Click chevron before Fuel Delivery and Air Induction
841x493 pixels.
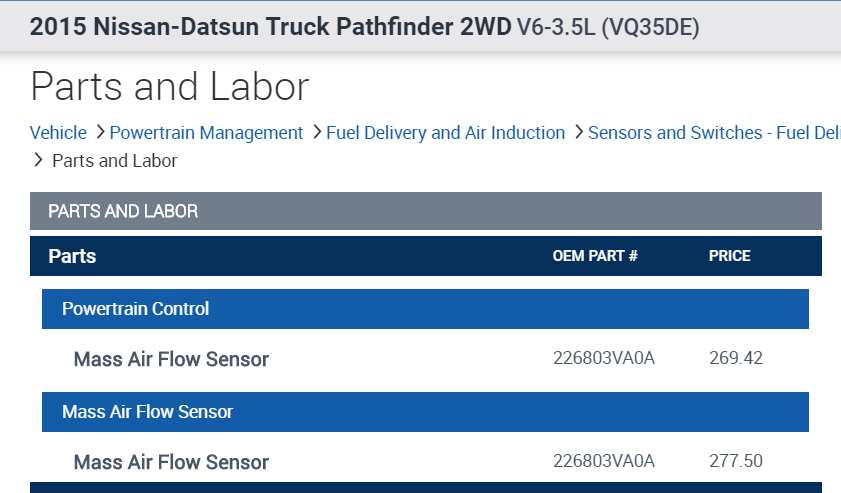point(315,132)
